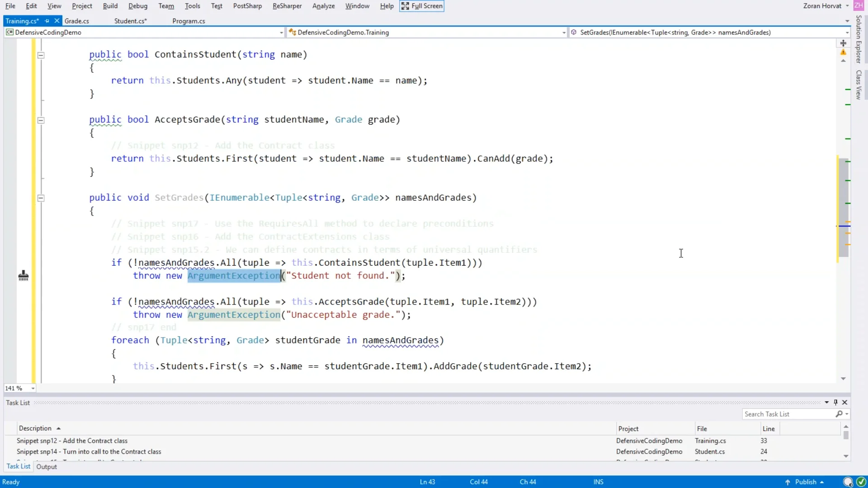Screen dimensions: 868x488
Task: Switch to the Student.cs* tab
Action: [x=131, y=21]
